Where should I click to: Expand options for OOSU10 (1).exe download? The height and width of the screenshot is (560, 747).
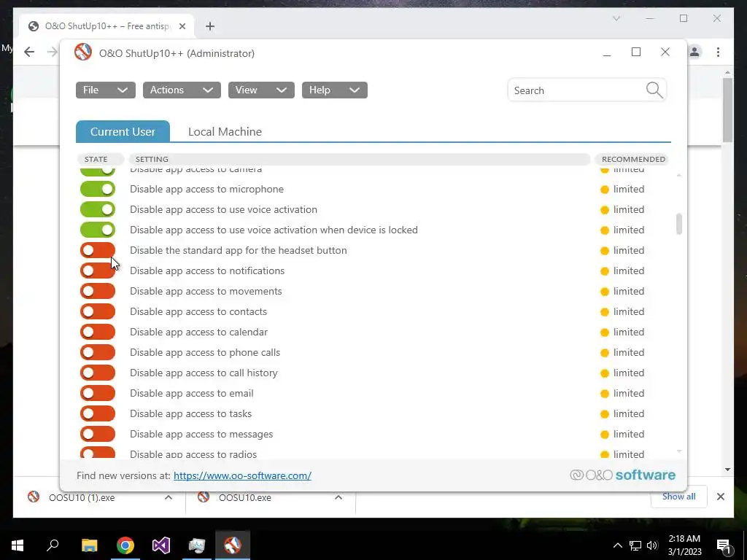[169, 497]
